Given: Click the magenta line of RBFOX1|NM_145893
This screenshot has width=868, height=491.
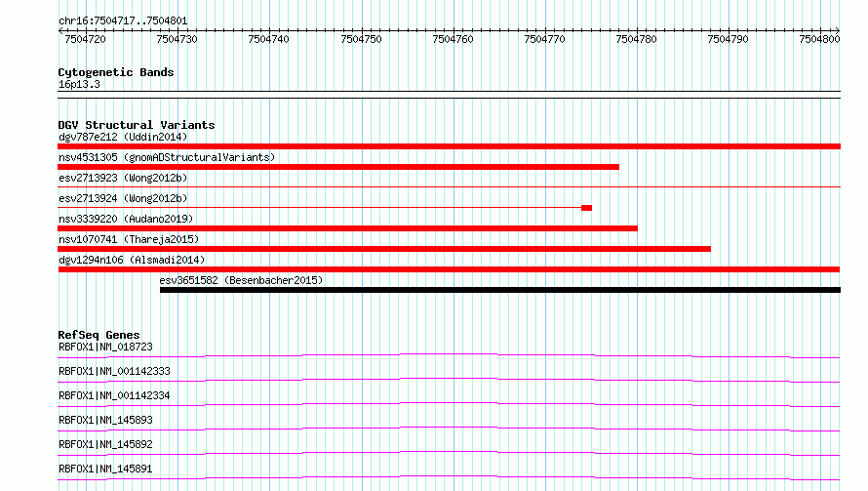Looking at the screenshot, I should (x=449, y=429).
